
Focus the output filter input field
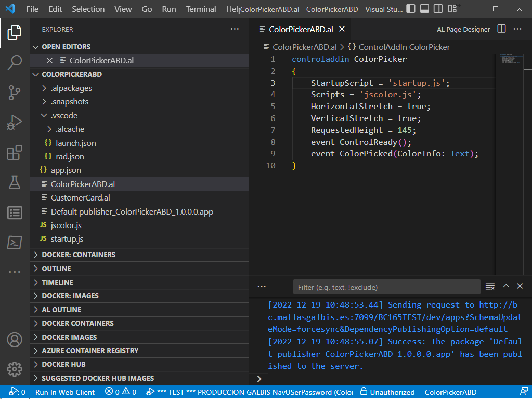click(x=387, y=287)
